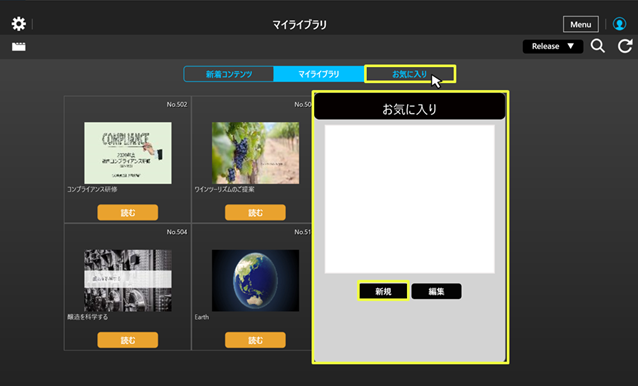Expand the Release dropdown
The width and height of the screenshot is (638, 386).
click(553, 46)
